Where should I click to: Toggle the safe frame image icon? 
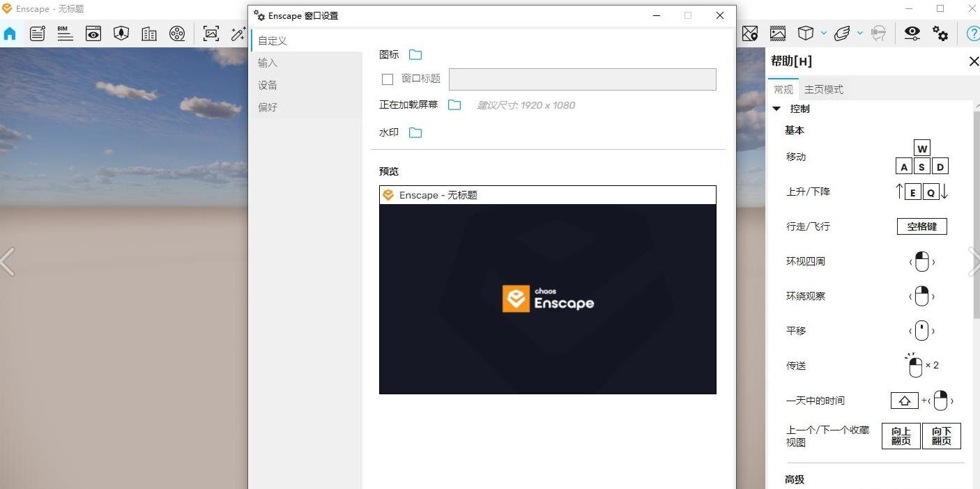pos(778,33)
